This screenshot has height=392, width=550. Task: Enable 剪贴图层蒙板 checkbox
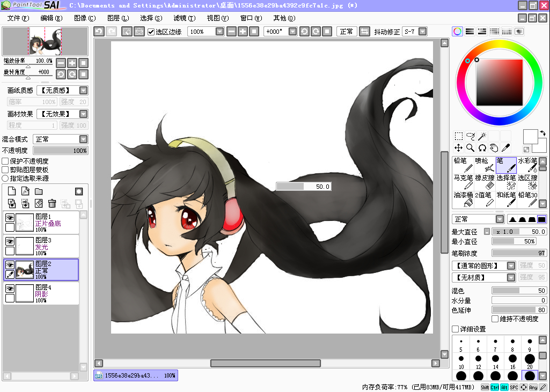tap(5, 169)
